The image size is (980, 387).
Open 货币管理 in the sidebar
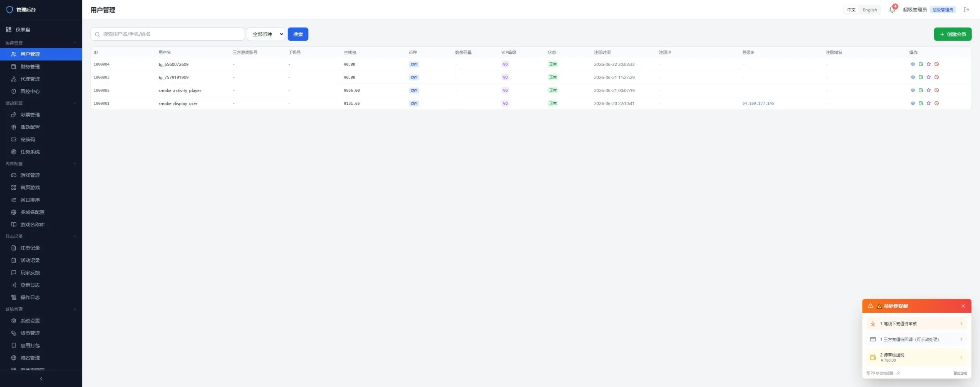coord(41,333)
